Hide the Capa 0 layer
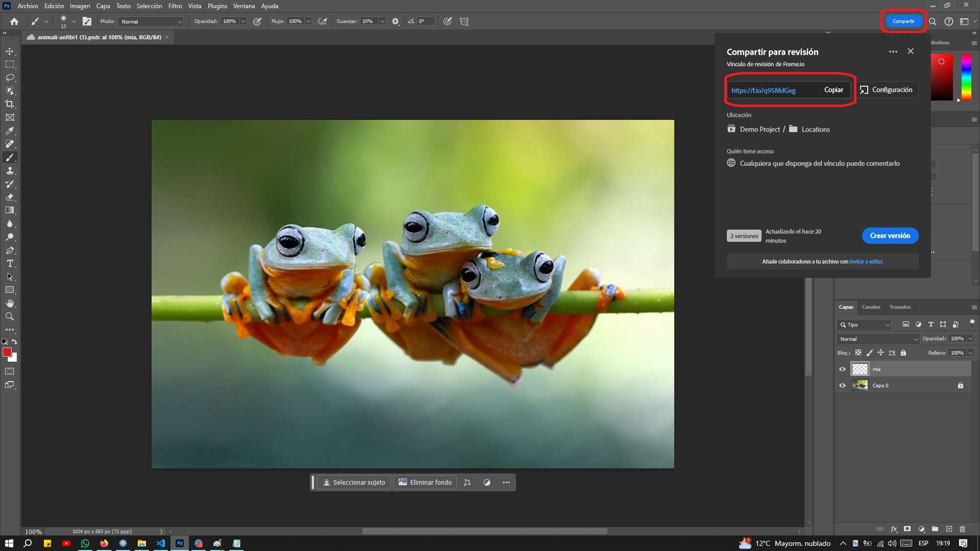Viewport: 980px width, 551px height. click(x=842, y=386)
